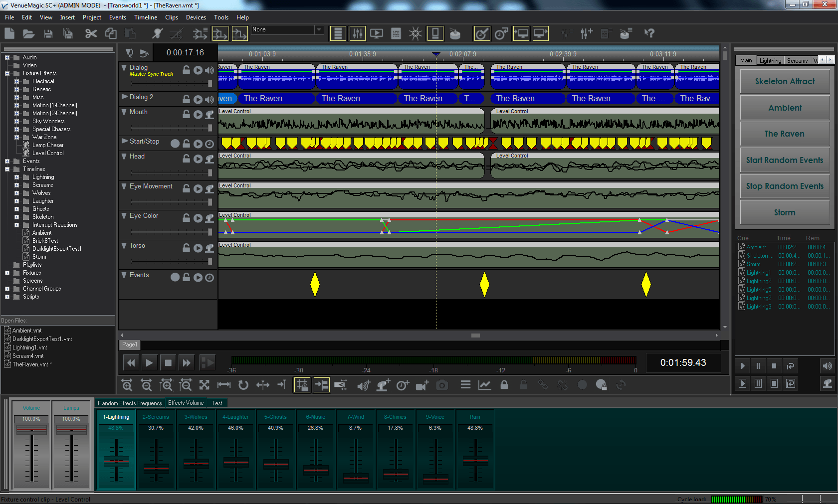Screen dimensions: 838x504
Task: Click the light burst toolbar icon
Action: tap(415, 33)
